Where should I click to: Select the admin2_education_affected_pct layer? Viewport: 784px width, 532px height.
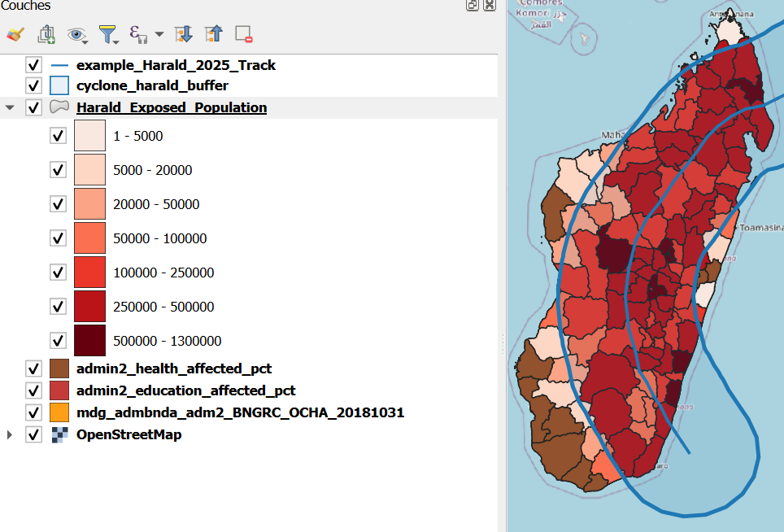185,390
